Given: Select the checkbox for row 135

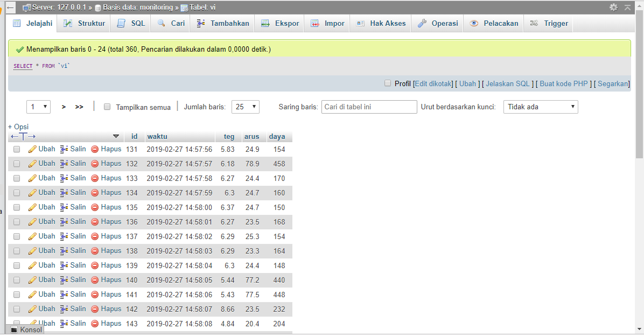Looking at the screenshot, I should coord(17,207).
